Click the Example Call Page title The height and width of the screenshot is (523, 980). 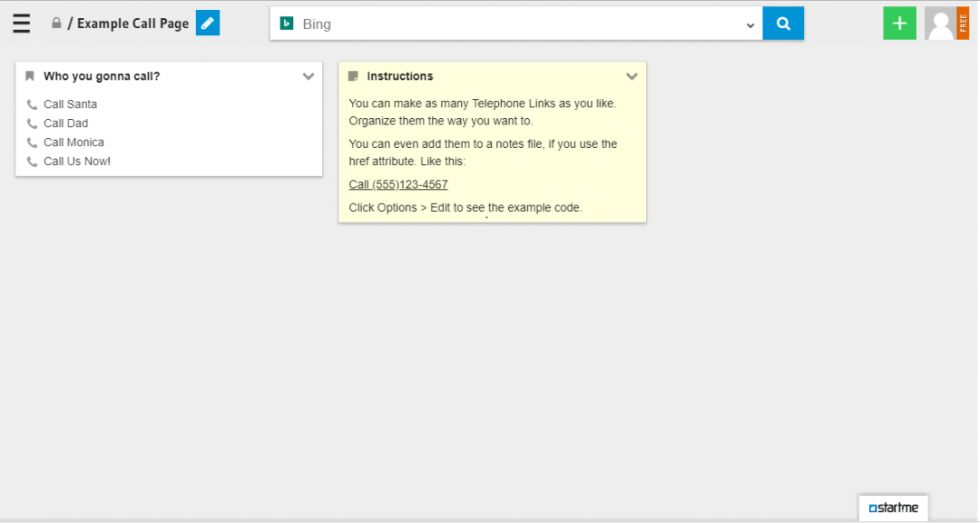point(132,24)
